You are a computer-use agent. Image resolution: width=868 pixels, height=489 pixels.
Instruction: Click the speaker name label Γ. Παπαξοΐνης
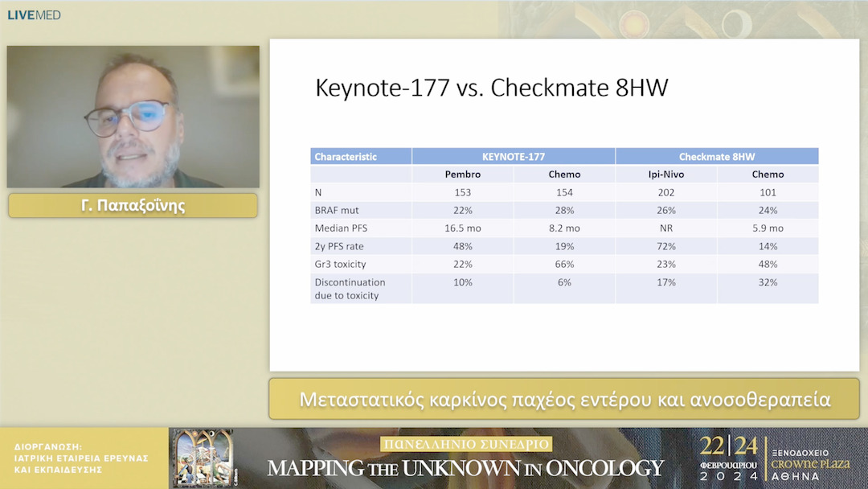(x=133, y=206)
